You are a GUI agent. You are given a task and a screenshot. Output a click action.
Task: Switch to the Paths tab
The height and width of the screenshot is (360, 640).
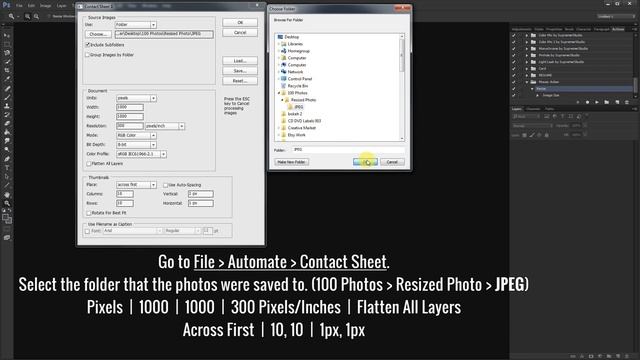pyautogui.click(x=549, y=109)
